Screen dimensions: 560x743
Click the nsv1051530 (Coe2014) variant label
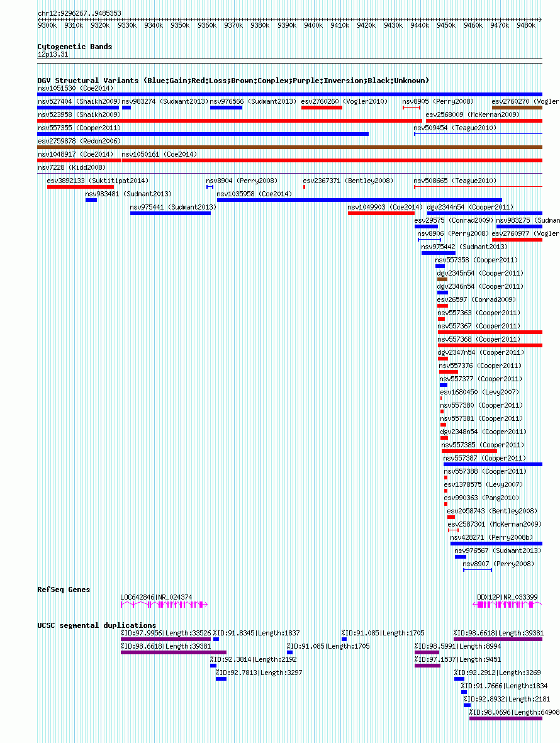pyautogui.click(x=76, y=88)
